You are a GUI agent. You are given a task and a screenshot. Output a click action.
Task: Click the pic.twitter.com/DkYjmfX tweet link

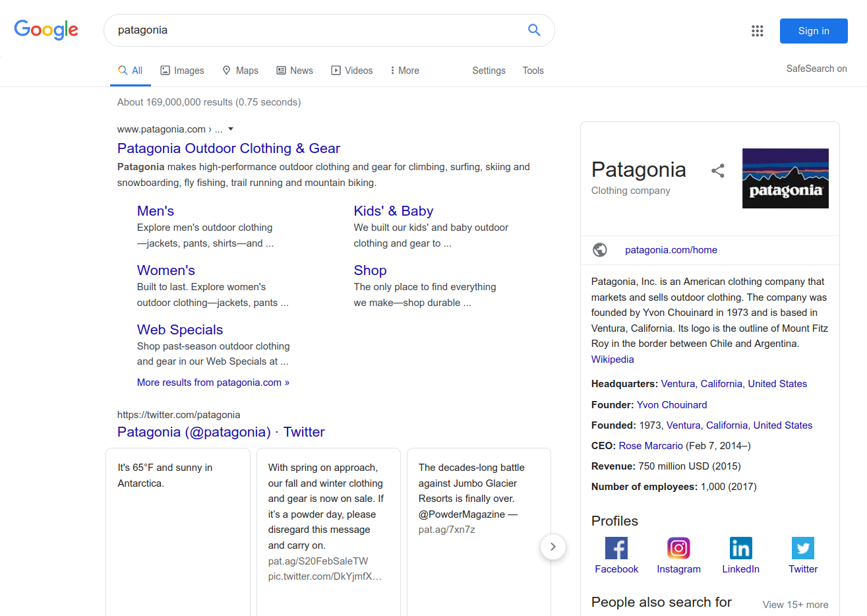point(325,576)
